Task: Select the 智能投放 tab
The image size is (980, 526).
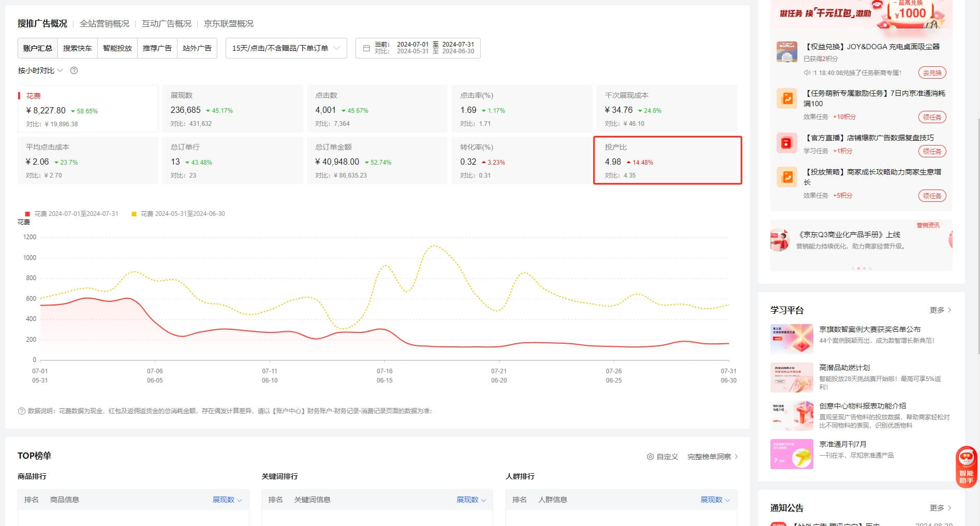Action: pyautogui.click(x=117, y=48)
